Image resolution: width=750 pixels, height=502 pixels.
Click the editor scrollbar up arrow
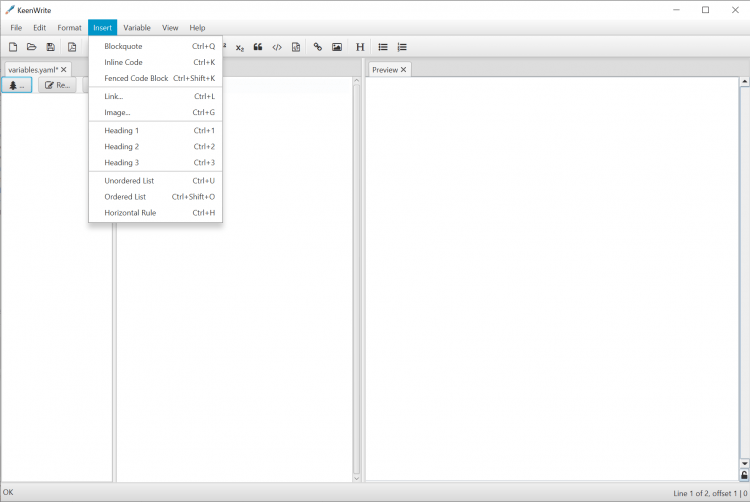pos(356,81)
